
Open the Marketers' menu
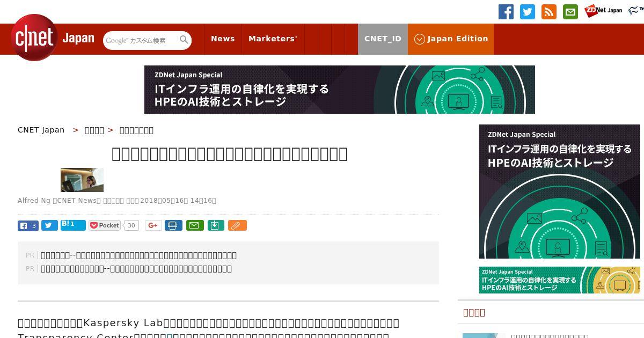[273, 39]
